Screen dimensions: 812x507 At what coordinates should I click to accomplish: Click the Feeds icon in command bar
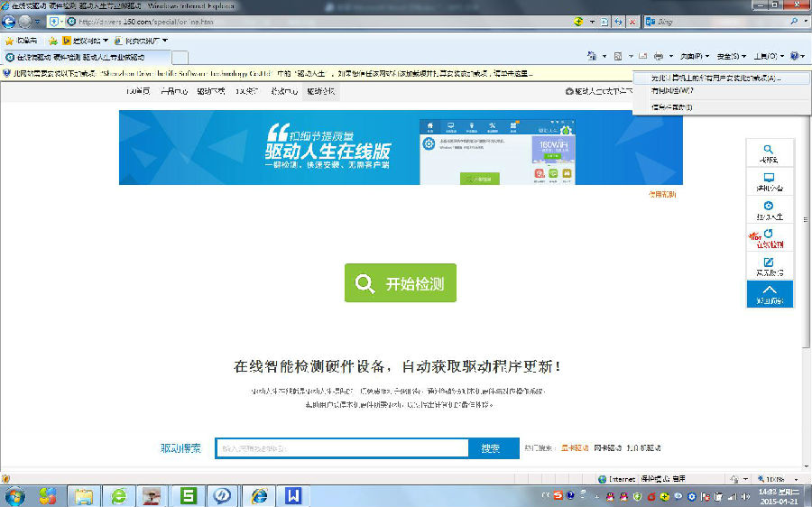click(618, 56)
